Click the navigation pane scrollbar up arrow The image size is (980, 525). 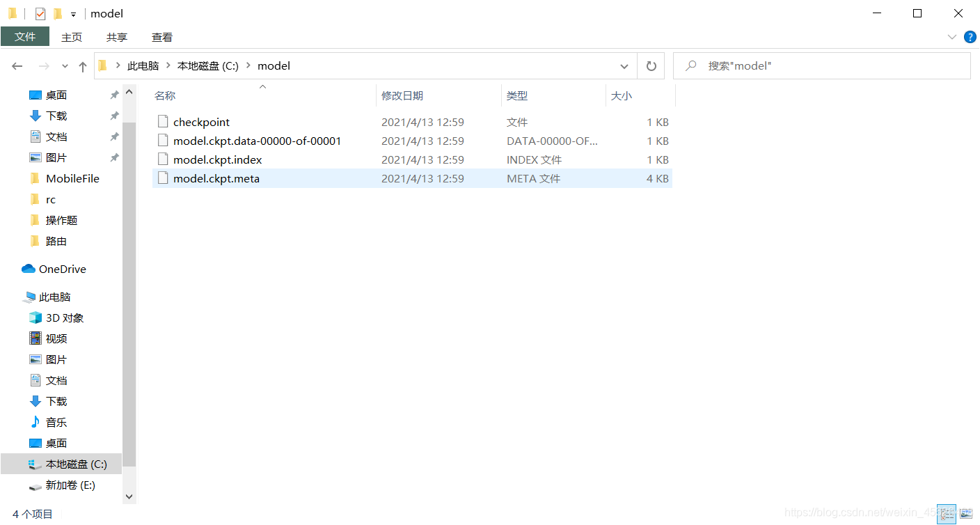pos(129,91)
